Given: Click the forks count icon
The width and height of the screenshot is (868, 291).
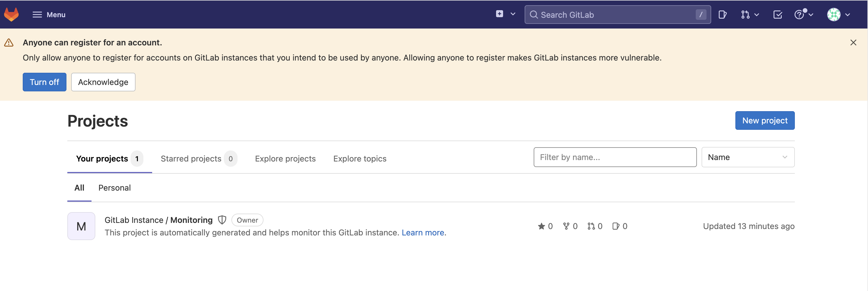Looking at the screenshot, I should tap(566, 226).
